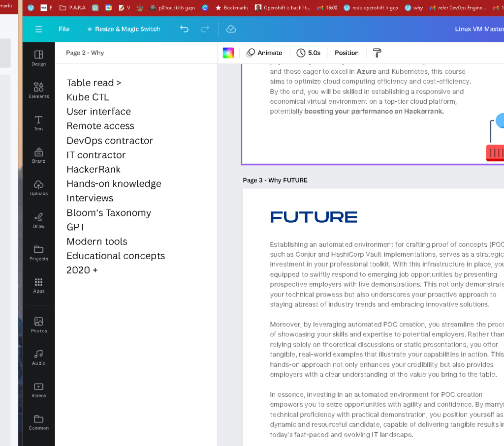Click the 'Educational concepts' note line
The height and width of the screenshot is (446, 504).
[116, 256]
